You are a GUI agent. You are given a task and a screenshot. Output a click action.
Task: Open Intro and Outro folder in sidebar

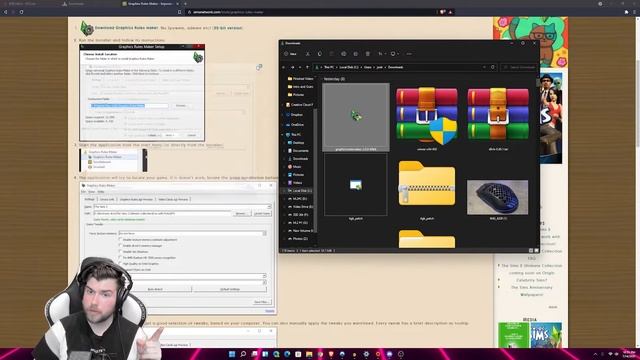300,87
